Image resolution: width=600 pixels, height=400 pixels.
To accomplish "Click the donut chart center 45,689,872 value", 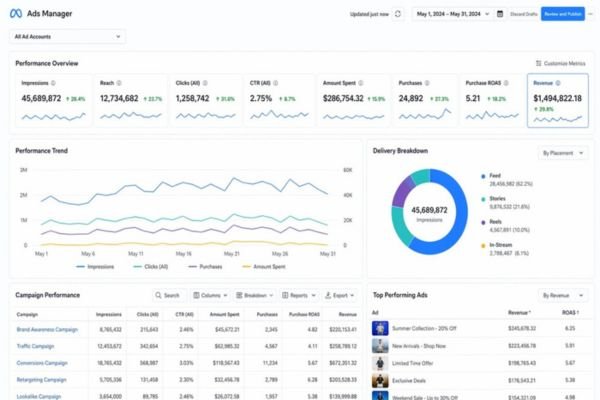I will (x=429, y=210).
